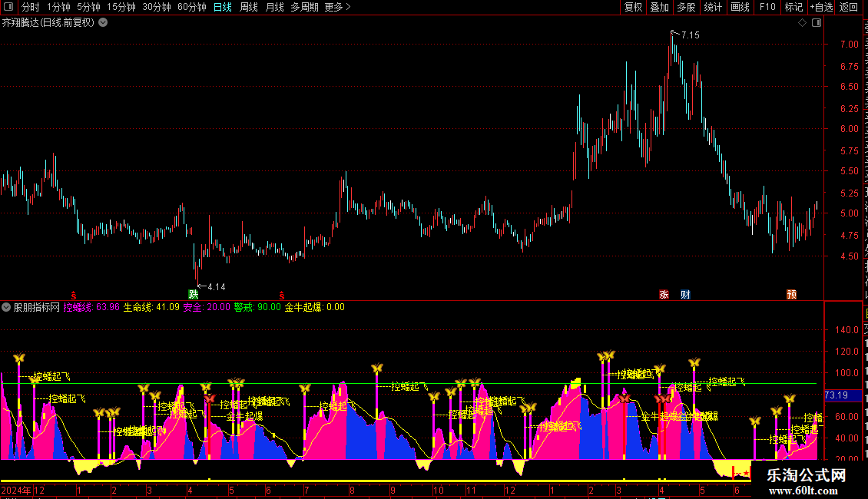Viewport: 868px width, 499px height.
Task: Click the 叠加 overlay button
Action: [x=659, y=7]
